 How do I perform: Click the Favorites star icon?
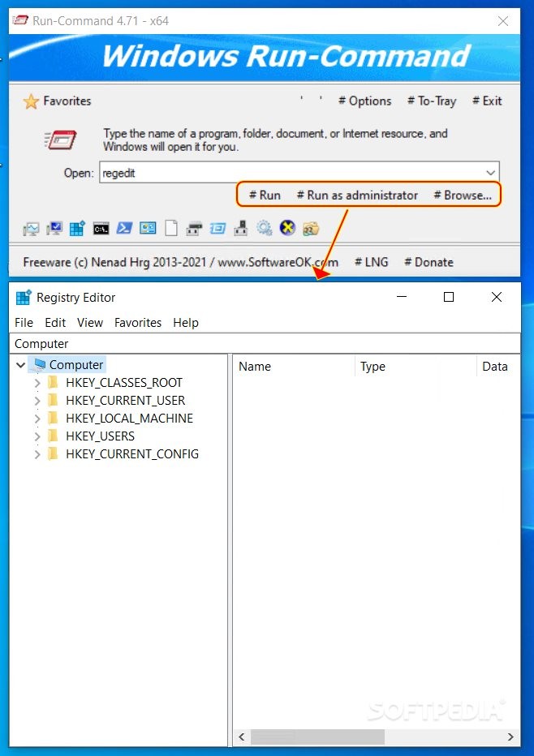[31, 101]
